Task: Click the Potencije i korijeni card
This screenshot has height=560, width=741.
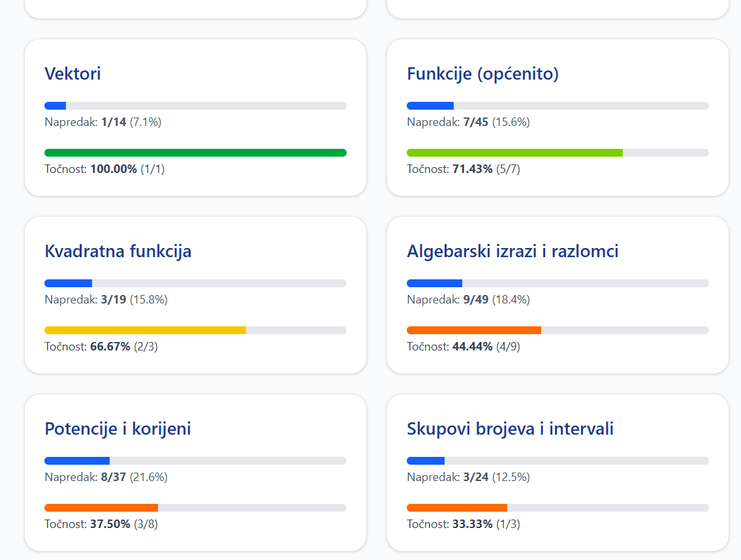Action: (195, 472)
